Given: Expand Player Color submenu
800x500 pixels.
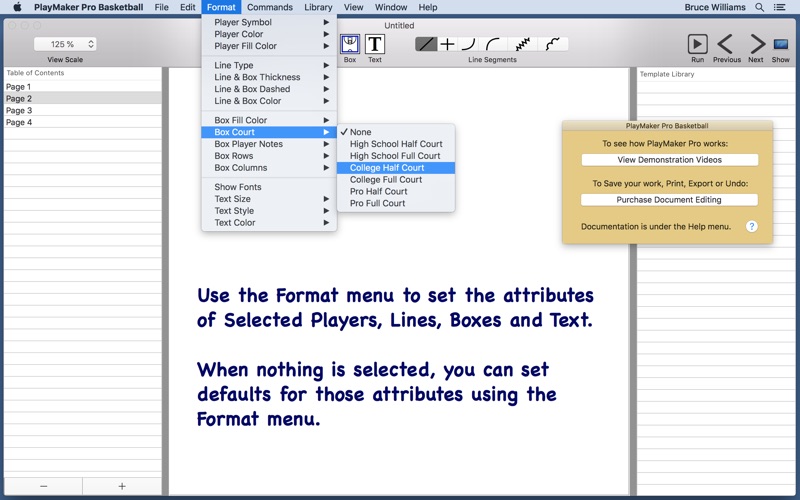Looking at the screenshot, I should pyautogui.click(x=269, y=34).
